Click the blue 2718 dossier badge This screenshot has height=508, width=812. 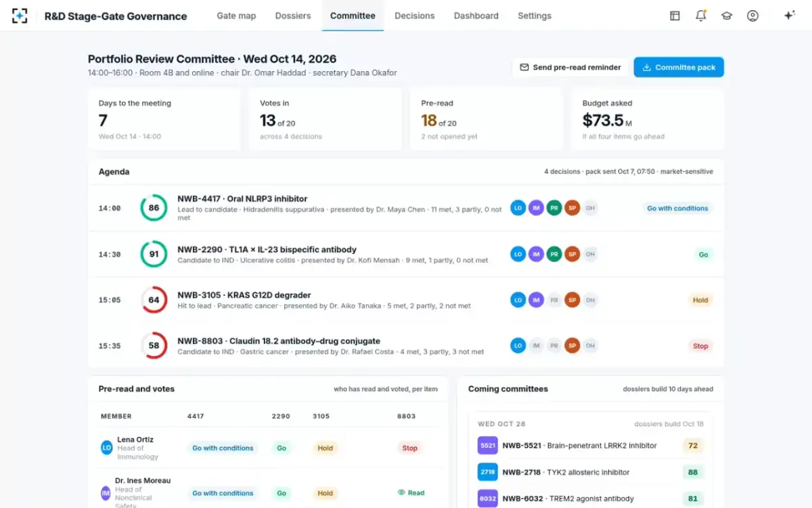pos(488,472)
